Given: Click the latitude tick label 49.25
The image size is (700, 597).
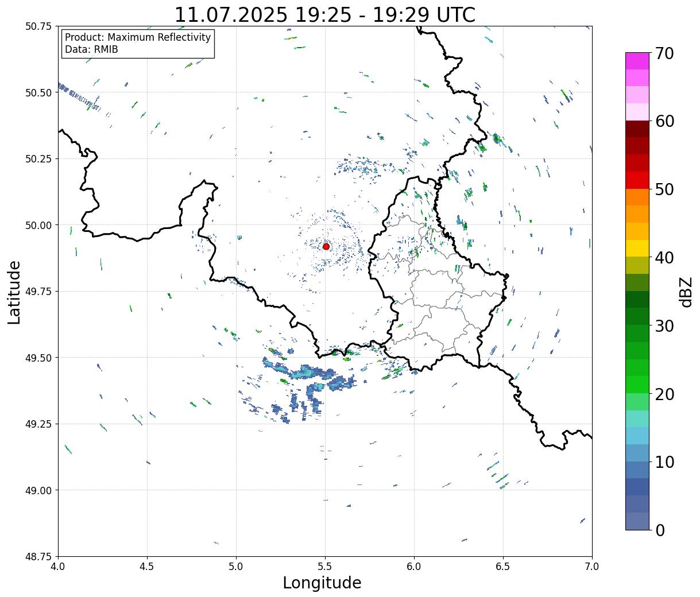Looking at the screenshot, I should 38,424.
